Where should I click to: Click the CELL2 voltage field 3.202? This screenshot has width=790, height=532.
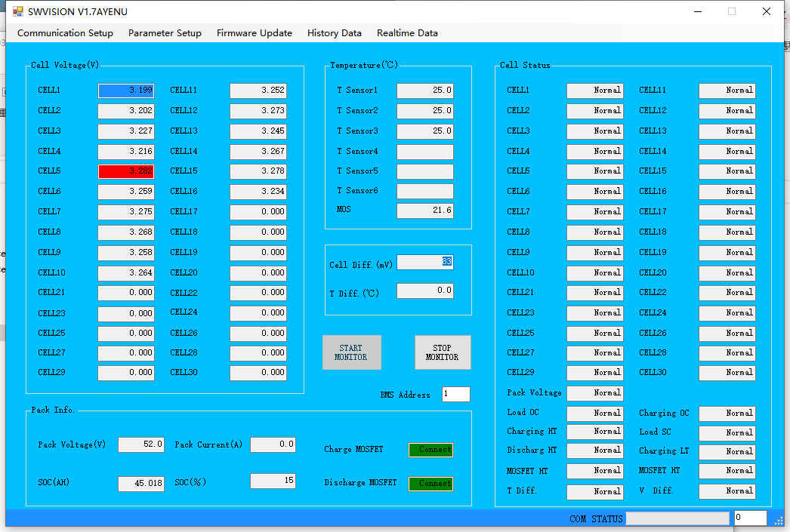point(126,111)
